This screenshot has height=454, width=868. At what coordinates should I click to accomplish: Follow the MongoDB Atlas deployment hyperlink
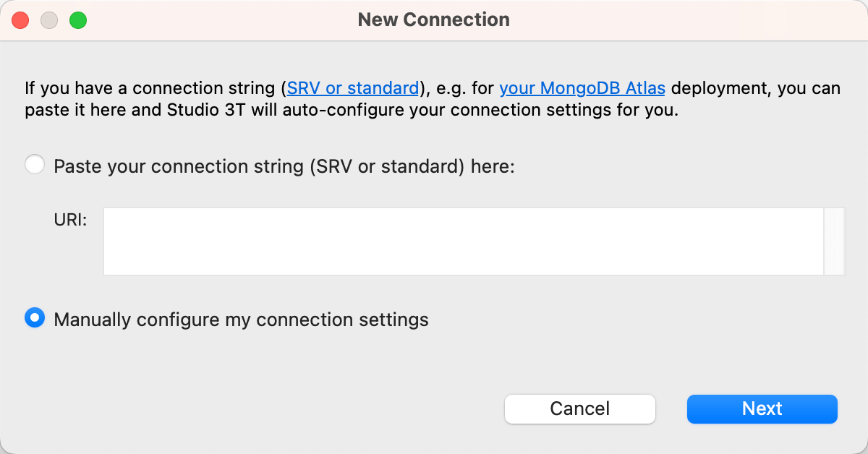tap(582, 87)
